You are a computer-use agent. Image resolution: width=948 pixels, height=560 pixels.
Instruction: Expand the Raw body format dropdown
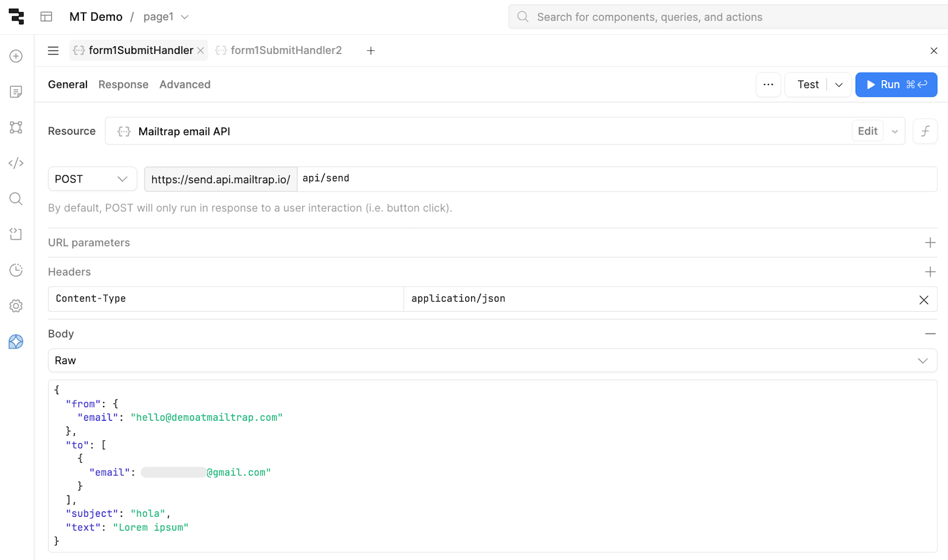point(922,360)
